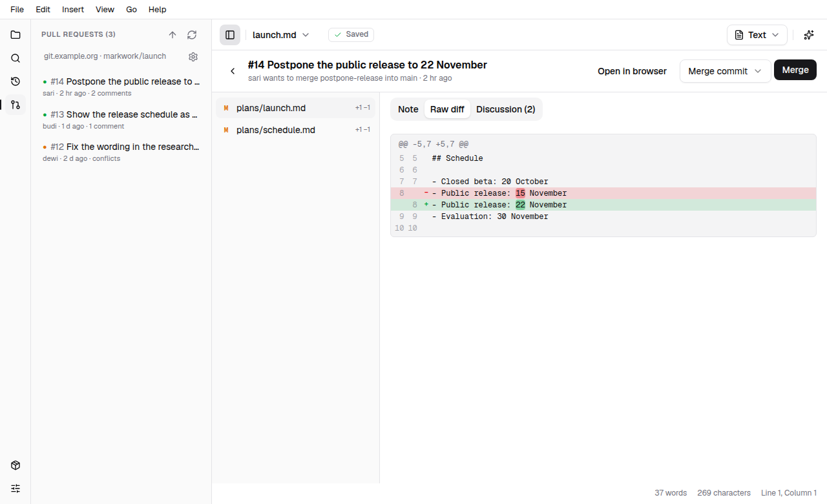Click the 269 characters status entry

tap(724, 493)
